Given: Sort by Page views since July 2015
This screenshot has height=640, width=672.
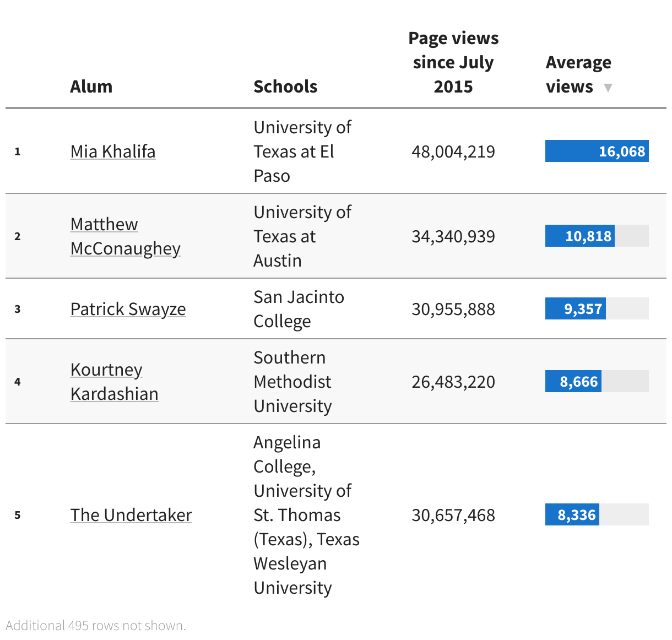Looking at the screenshot, I should (x=453, y=62).
